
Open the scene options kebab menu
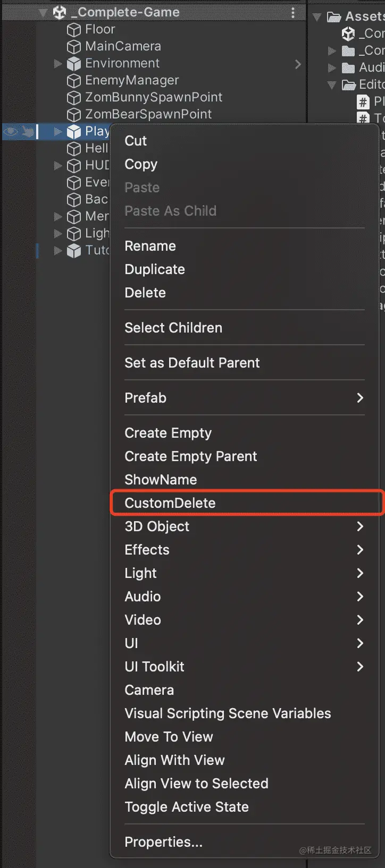point(293,13)
